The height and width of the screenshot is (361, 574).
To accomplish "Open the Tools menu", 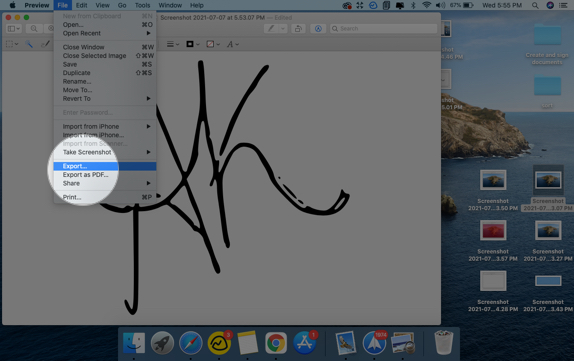I will [142, 5].
